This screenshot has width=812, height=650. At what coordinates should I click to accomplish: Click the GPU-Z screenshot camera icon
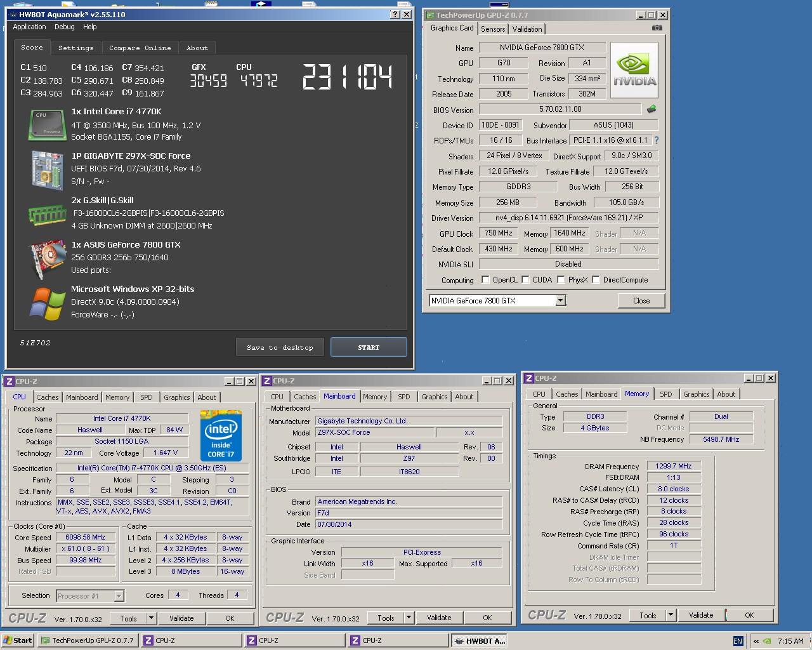pos(657,28)
